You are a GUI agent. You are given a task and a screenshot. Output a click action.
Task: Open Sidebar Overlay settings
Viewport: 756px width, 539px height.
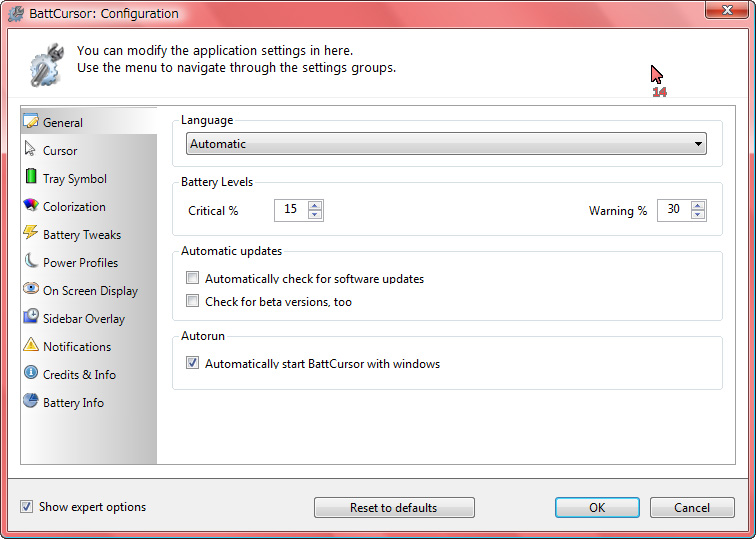coord(89,318)
